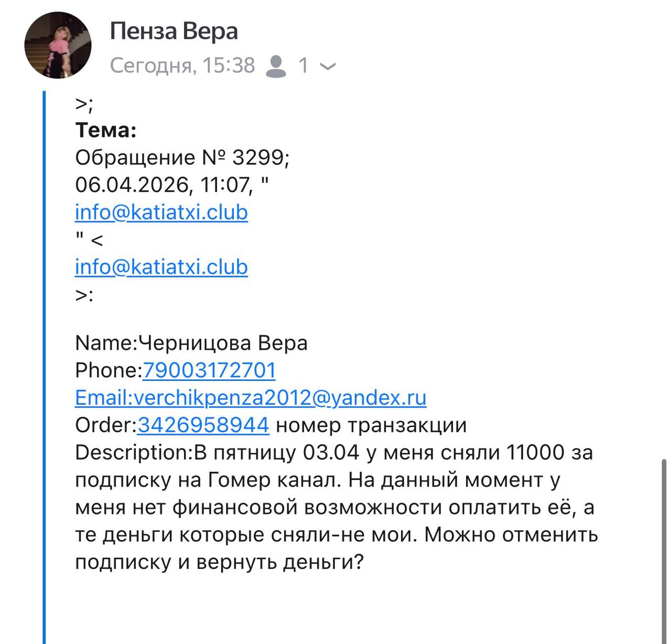Viewport: 671px width, 644px height.
Task: Open sender name Пенза Вера
Action: coord(174,31)
